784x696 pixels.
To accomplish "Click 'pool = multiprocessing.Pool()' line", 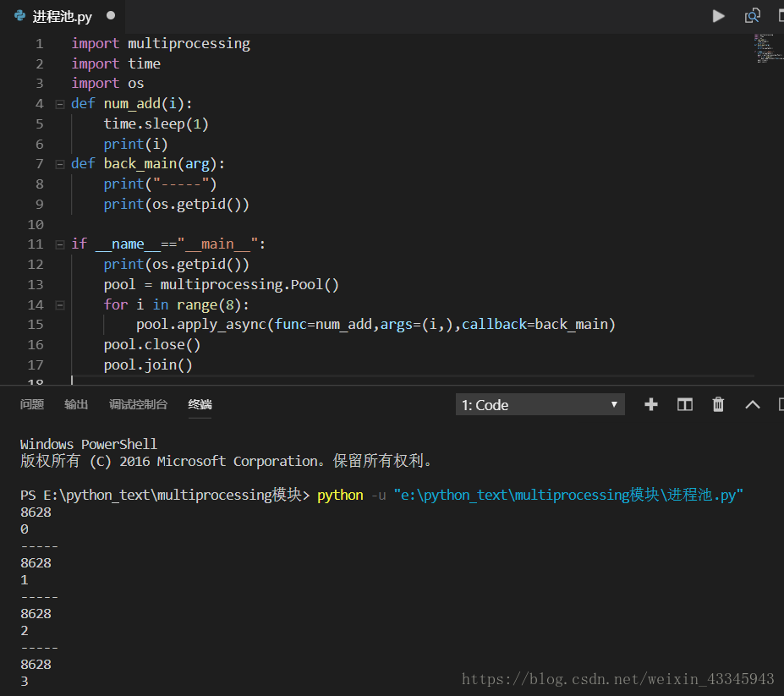I will (x=221, y=284).
